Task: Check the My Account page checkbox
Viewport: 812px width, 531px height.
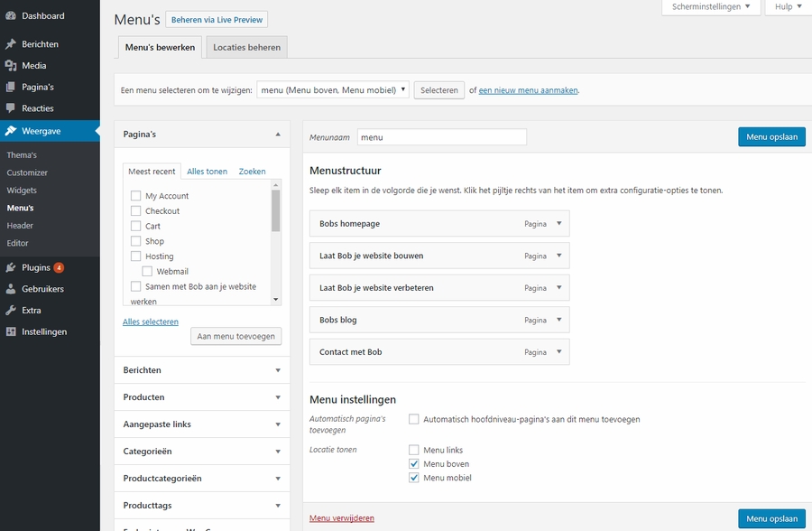Action: click(136, 196)
